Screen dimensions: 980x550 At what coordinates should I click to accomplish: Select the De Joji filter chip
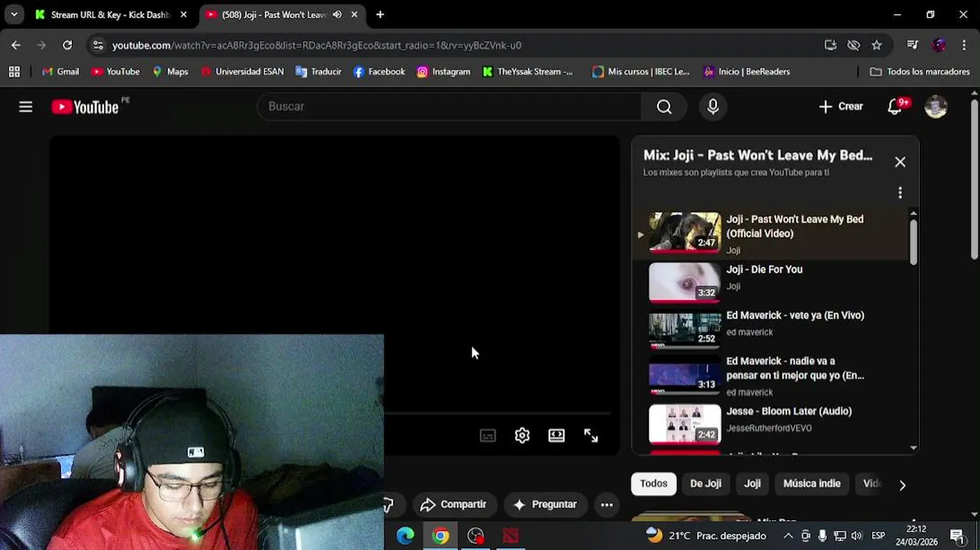click(705, 484)
